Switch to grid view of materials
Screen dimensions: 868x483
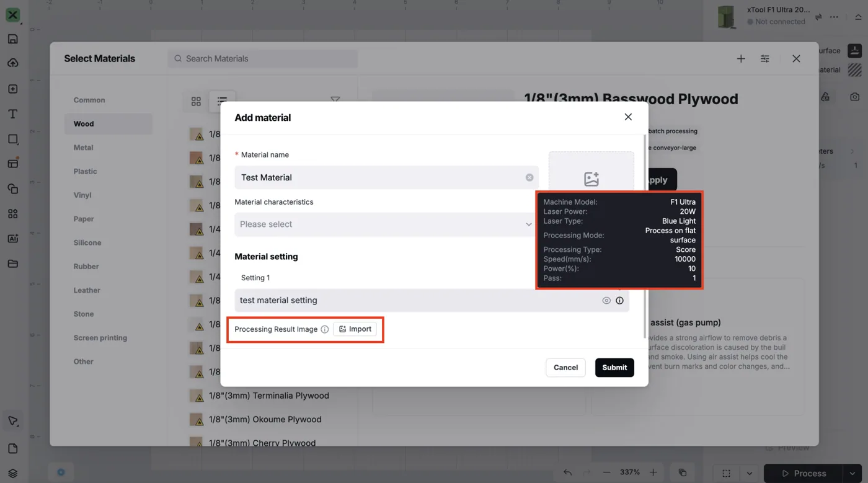pyautogui.click(x=196, y=101)
